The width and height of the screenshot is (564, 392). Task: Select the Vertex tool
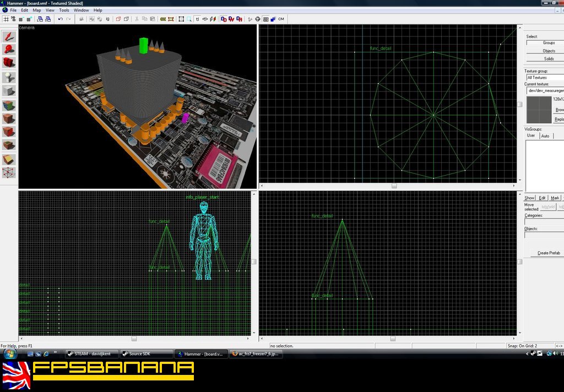(x=9, y=173)
